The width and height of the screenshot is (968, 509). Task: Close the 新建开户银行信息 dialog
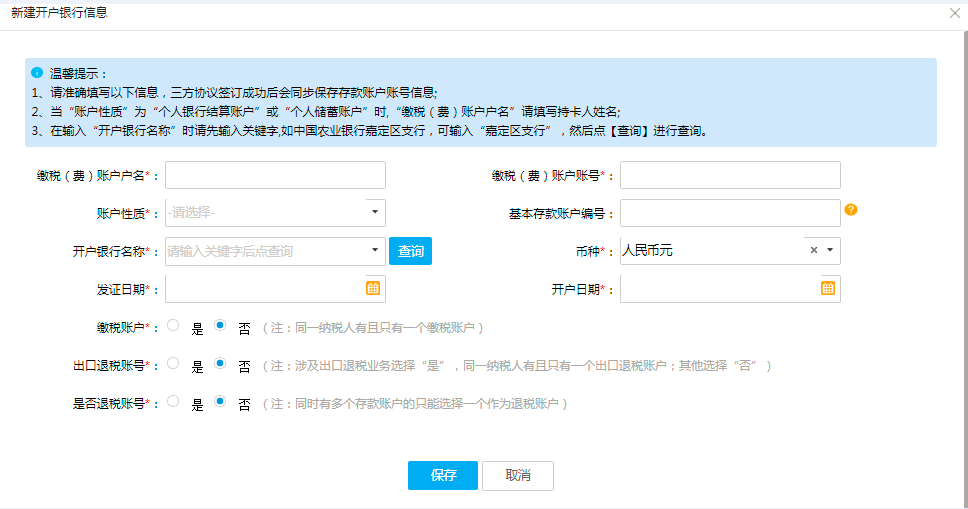click(954, 13)
